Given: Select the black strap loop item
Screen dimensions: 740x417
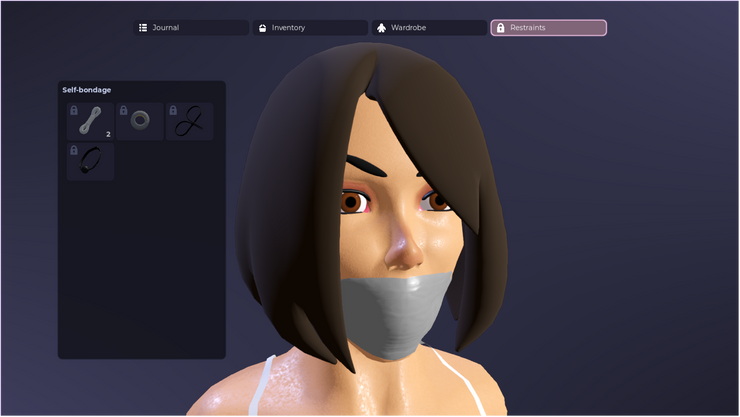Looking at the screenshot, I should (x=189, y=123).
